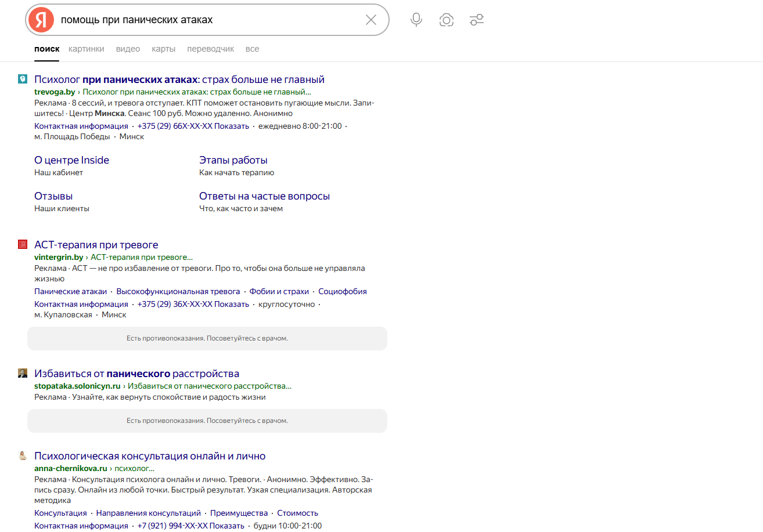
Task: Open «АСТ-терапия при тревоге» result title
Action: coord(96,245)
